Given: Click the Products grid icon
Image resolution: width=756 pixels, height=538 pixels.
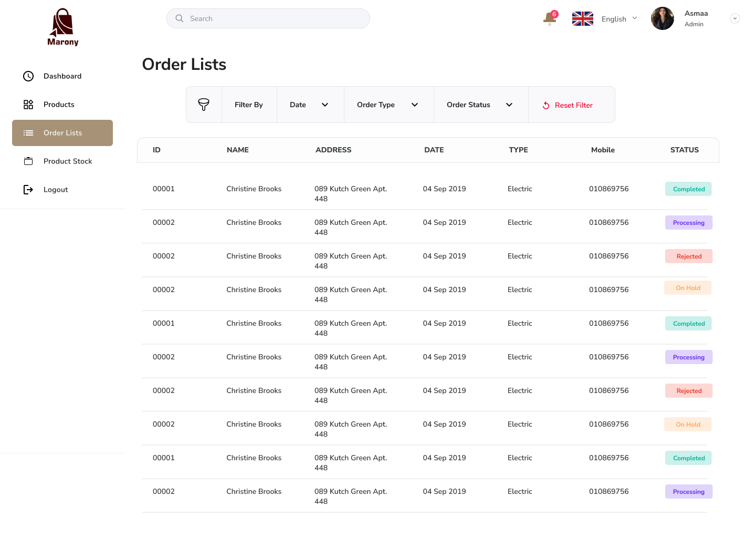Looking at the screenshot, I should coord(28,105).
